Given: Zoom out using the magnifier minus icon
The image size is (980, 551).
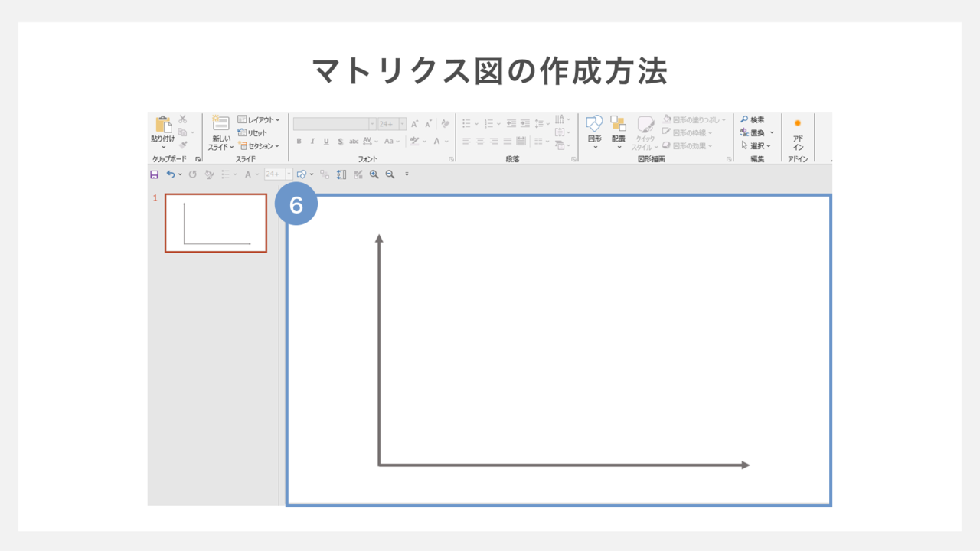Looking at the screenshot, I should coord(390,174).
